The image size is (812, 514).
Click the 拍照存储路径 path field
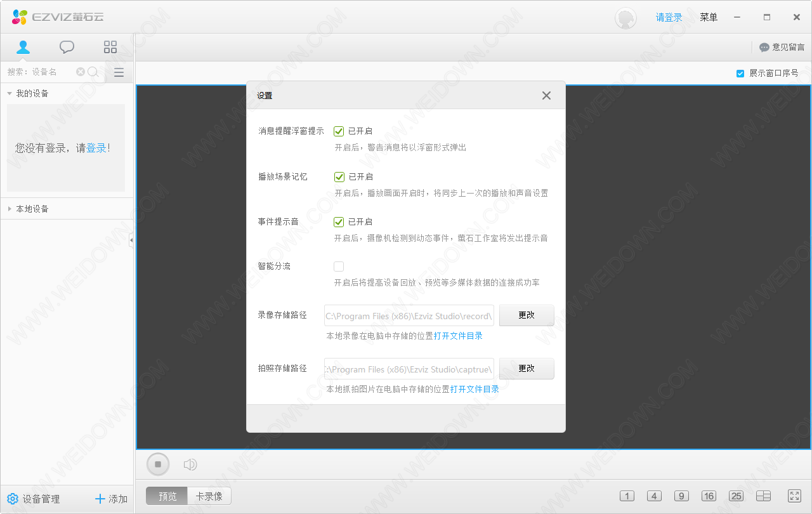coord(409,369)
